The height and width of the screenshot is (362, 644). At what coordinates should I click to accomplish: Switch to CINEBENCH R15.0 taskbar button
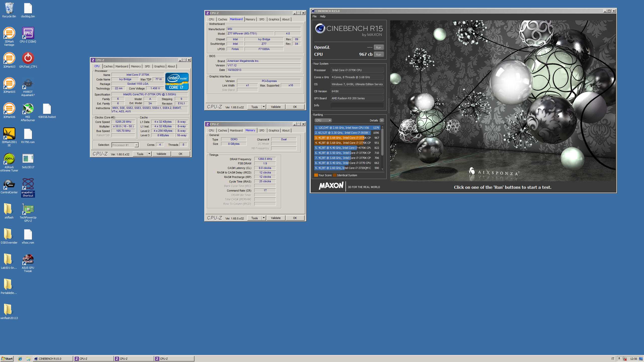[x=53, y=359]
